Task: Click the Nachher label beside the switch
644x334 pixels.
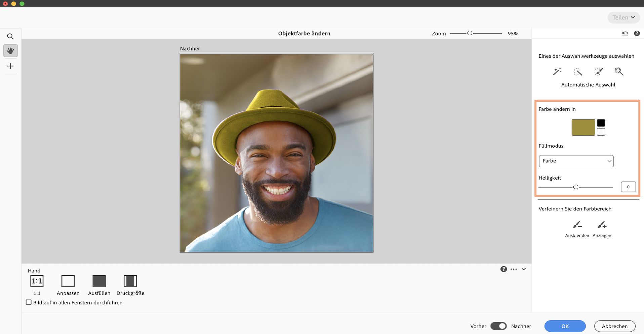Action: (521, 326)
